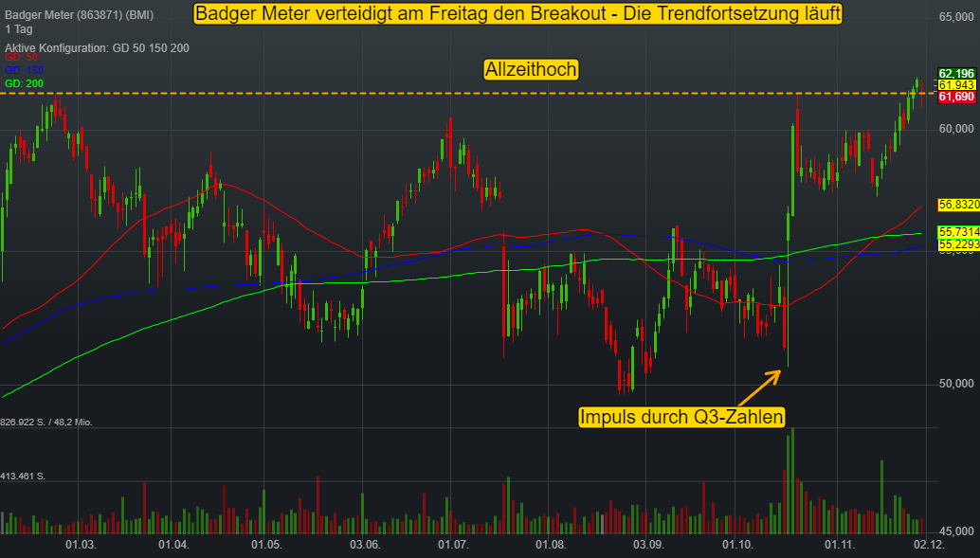
Task: Click the Badger Meter (863871) (BMI) title
Action: click(79, 15)
